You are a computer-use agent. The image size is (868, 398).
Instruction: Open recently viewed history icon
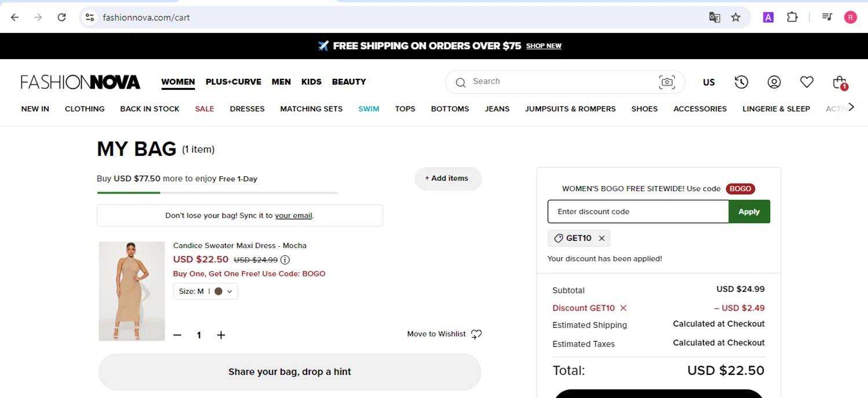pyautogui.click(x=741, y=82)
